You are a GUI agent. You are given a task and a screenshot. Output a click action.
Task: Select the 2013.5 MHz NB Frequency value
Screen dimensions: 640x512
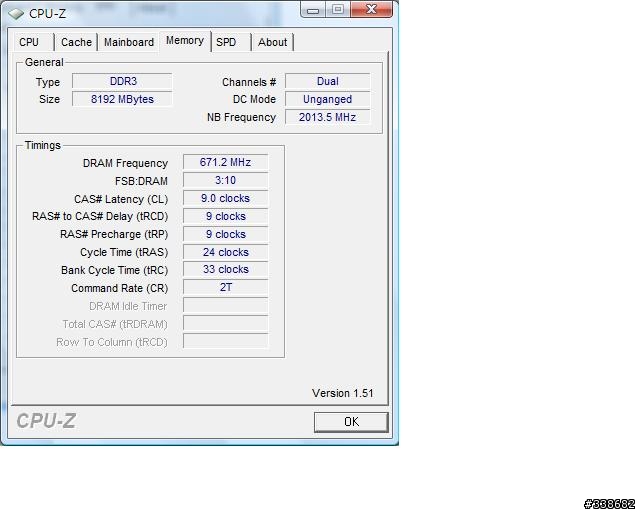coord(327,117)
